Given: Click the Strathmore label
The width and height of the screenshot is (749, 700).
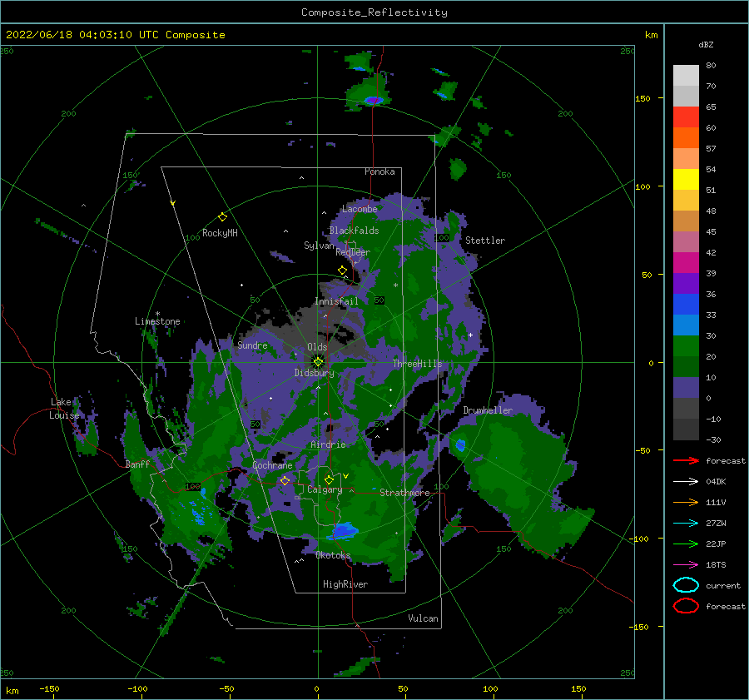Looking at the screenshot, I should (404, 493).
